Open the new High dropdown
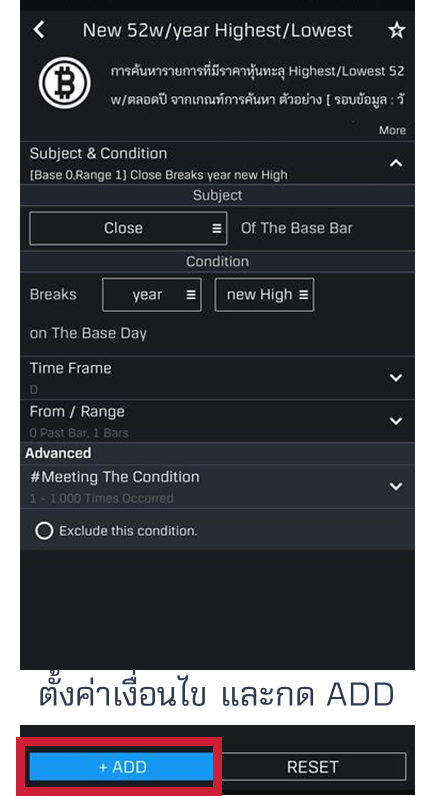The height and width of the screenshot is (796, 434). point(264,295)
